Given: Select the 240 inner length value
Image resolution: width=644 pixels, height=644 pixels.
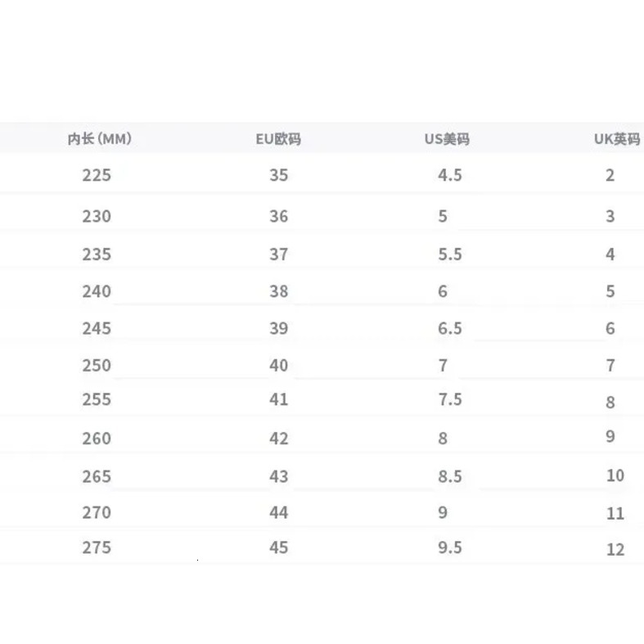Looking at the screenshot, I should point(97,291).
